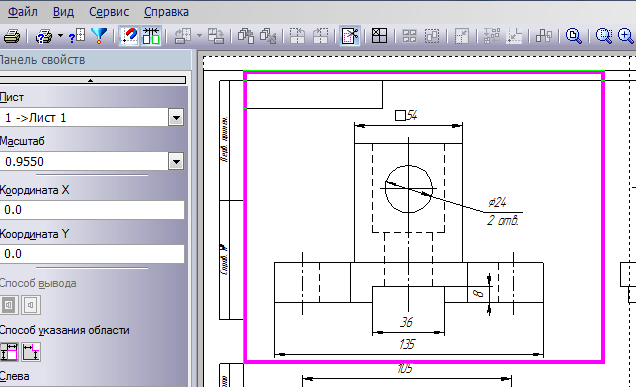This screenshot has width=636, height=387.
Task: Open the arrow next to printer settings
Action: click(60, 36)
